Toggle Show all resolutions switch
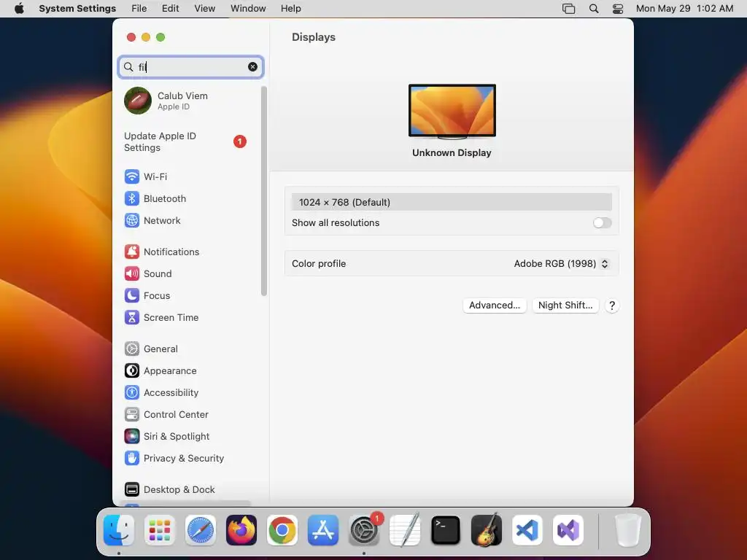 pos(602,223)
